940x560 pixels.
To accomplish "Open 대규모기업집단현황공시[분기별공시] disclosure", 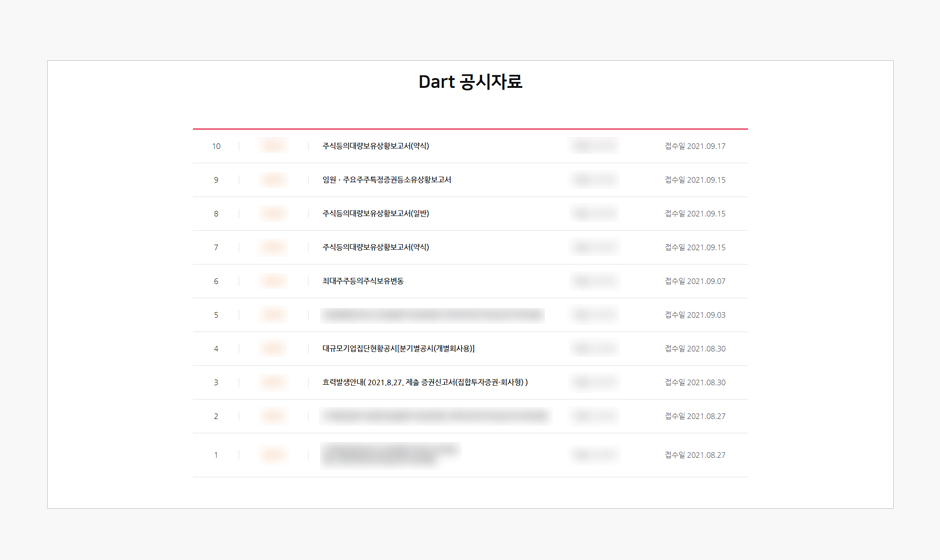I will click(x=398, y=348).
